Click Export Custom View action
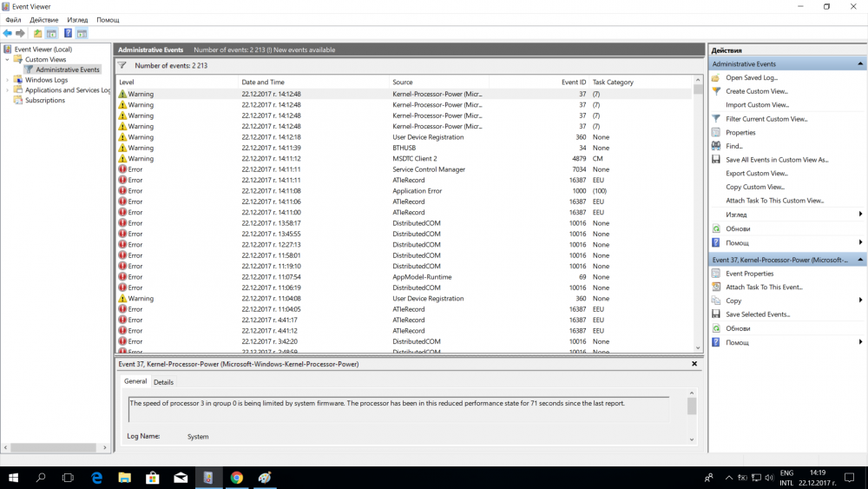The height and width of the screenshot is (489, 868). point(756,174)
